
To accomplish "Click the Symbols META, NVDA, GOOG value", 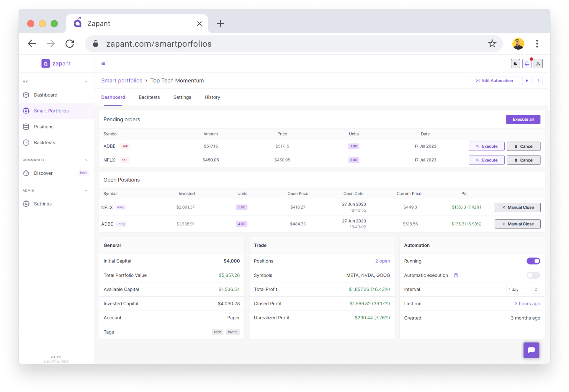I will click(x=368, y=275).
